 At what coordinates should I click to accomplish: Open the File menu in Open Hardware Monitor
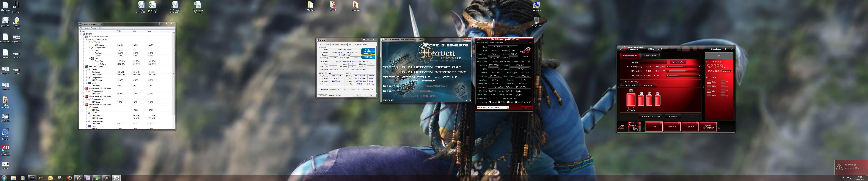click(x=81, y=28)
